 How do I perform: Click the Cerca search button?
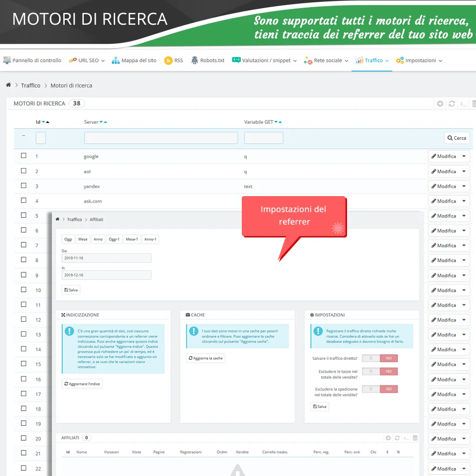pos(456,138)
